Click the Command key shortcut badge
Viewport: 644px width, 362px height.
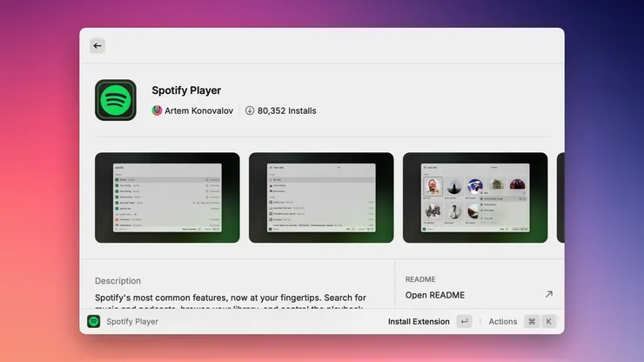pyautogui.click(x=532, y=321)
